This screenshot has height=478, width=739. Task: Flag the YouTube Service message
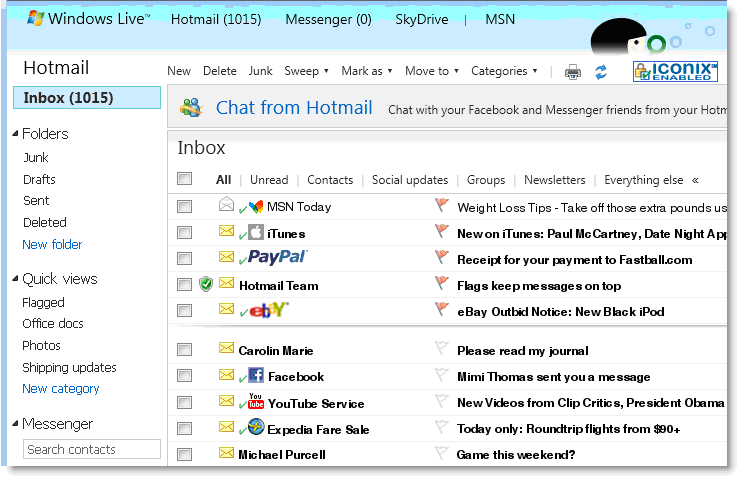point(442,401)
